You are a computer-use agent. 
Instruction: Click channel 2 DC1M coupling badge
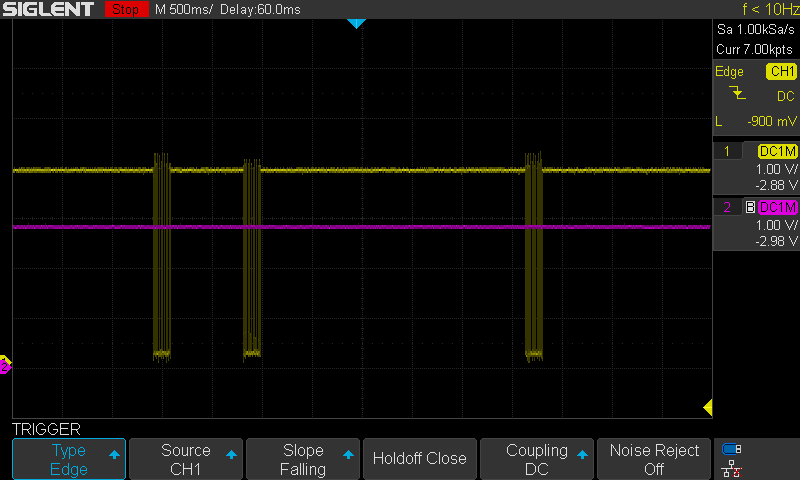click(777, 208)
